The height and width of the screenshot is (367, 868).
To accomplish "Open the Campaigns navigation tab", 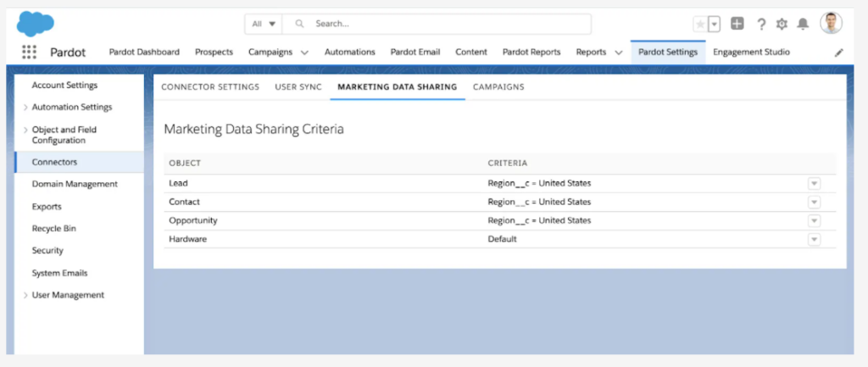I will click(270, 52).
